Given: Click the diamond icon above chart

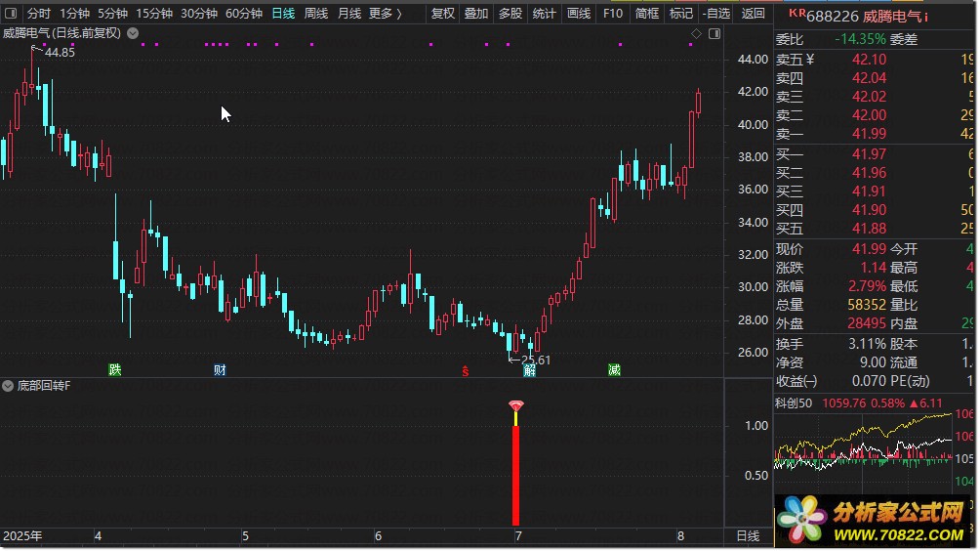Looking at the screenshot, I should click(x=696, y=34).
